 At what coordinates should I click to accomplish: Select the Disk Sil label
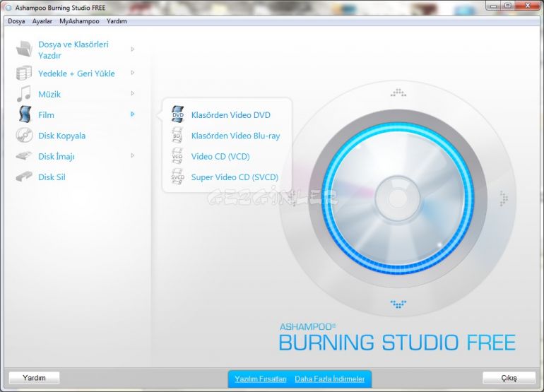[x=52, y=177]
